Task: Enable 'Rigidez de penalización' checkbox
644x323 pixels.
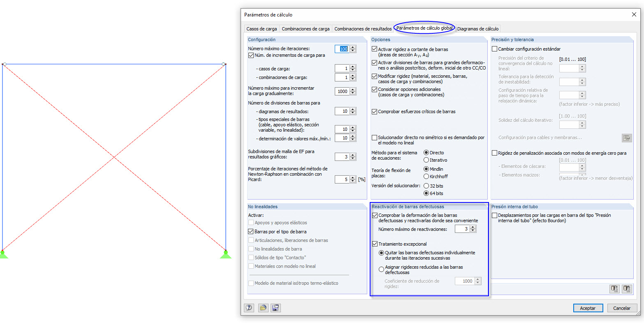Action: (x=495, y=153)
